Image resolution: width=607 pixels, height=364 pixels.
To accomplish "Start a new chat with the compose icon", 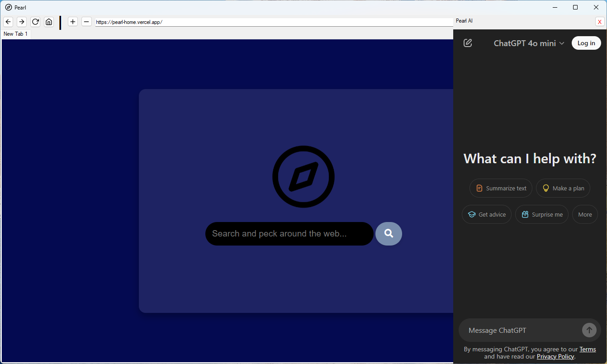I will (467, 43).
